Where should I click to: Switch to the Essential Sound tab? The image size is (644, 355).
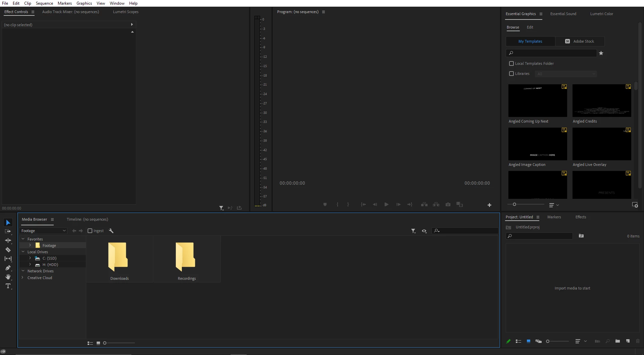point(563,14)
